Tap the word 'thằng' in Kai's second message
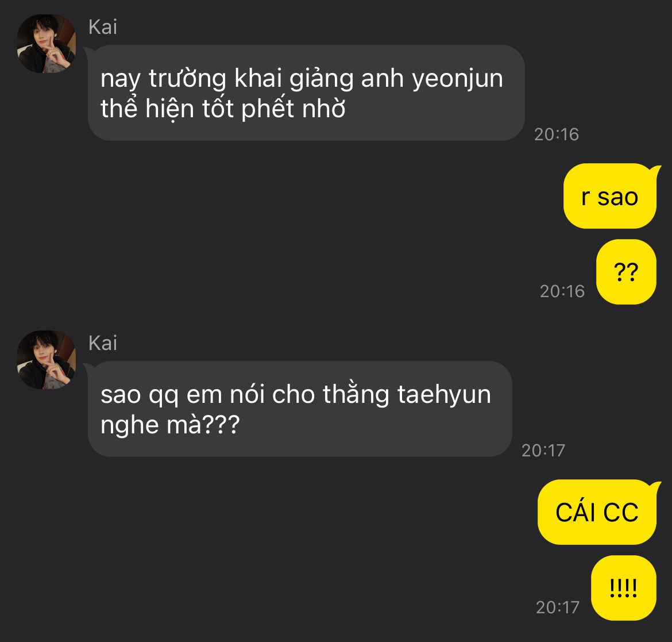 click(356, 395)
